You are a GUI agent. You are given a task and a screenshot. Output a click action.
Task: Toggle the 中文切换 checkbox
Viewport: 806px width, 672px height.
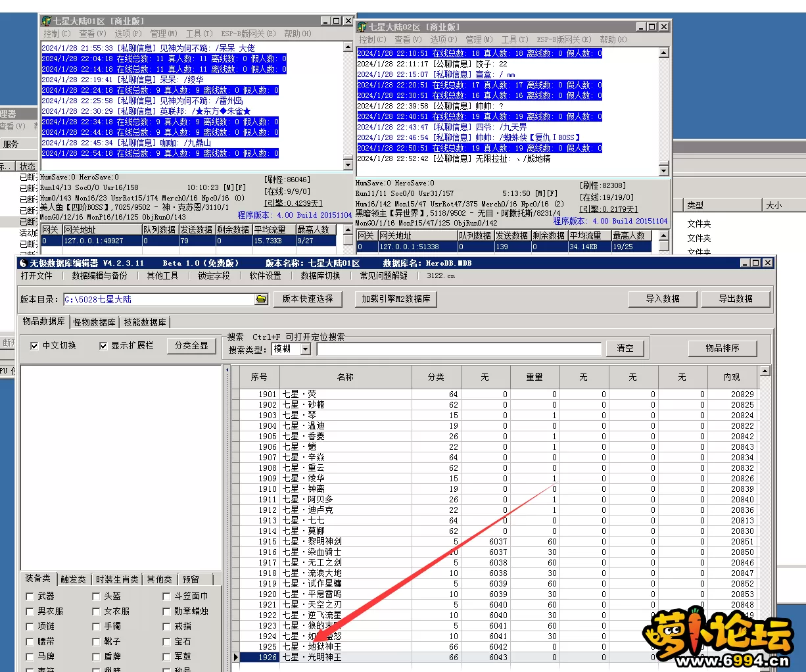pos(34,346)
